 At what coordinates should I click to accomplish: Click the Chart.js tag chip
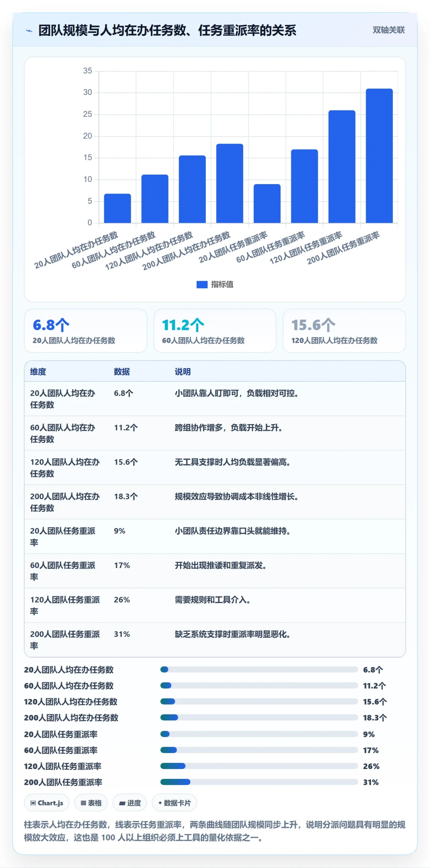tap(46, 803)
